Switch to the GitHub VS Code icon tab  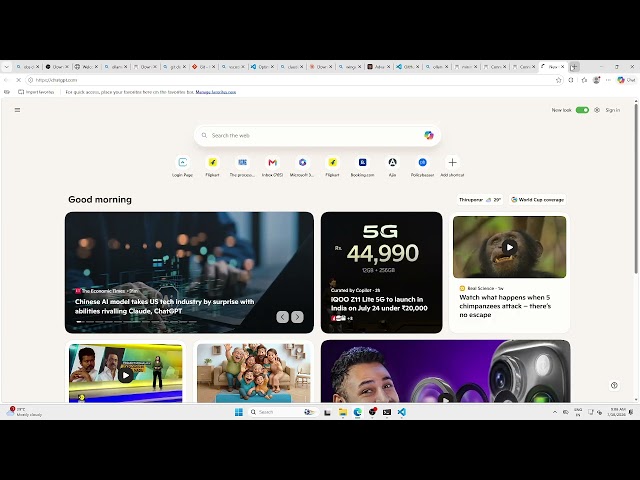[407, 67]
